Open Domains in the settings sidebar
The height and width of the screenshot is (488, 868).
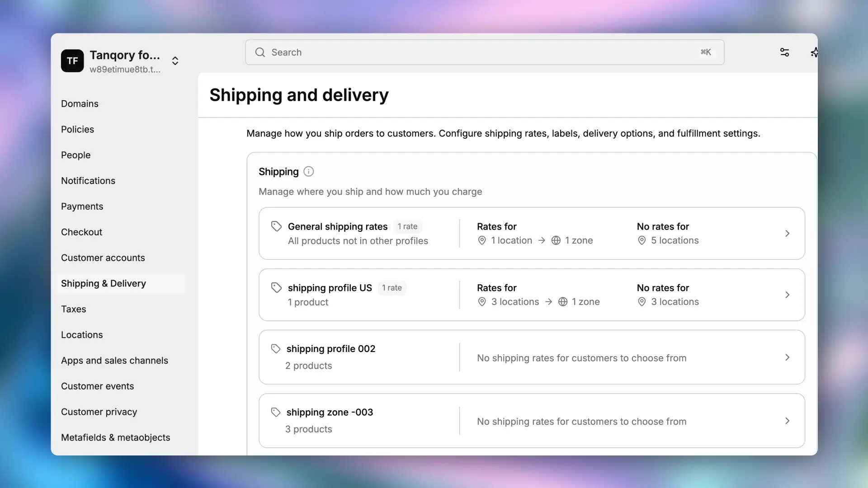point(80,104)
